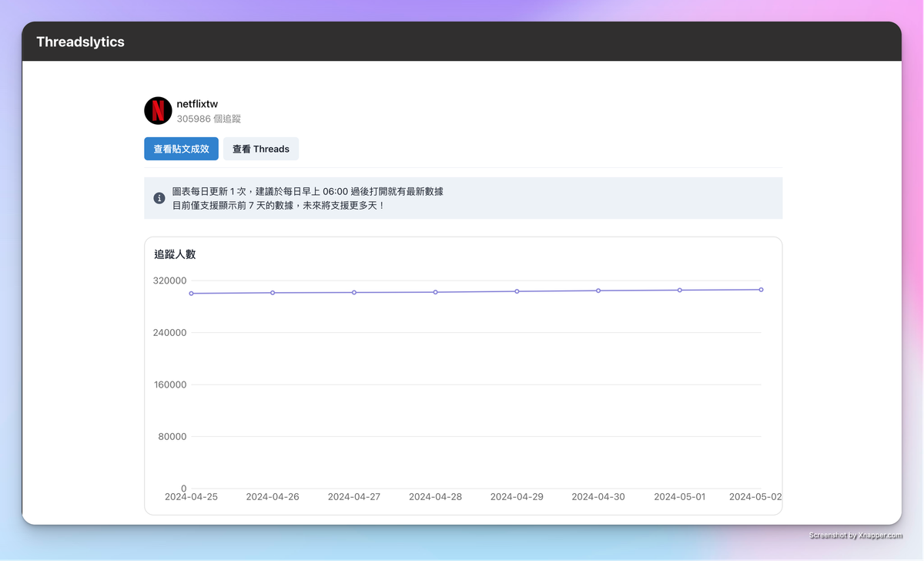
Task: Click the 目前僅支援顯示前 7 天 notice line
Action: 279,206
